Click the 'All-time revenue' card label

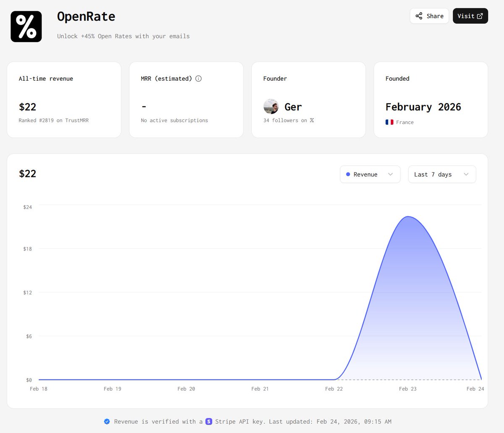46,79
